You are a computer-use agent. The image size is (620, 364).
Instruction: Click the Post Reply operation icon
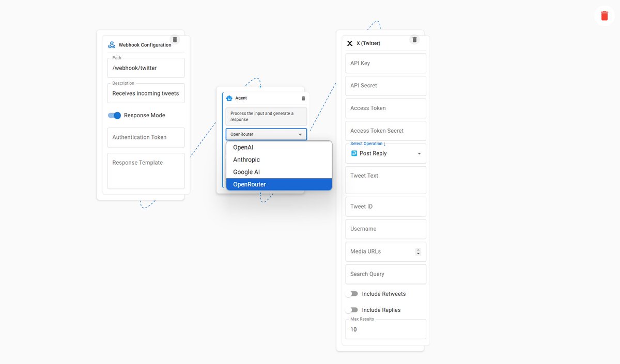click(x=354, y=153)
